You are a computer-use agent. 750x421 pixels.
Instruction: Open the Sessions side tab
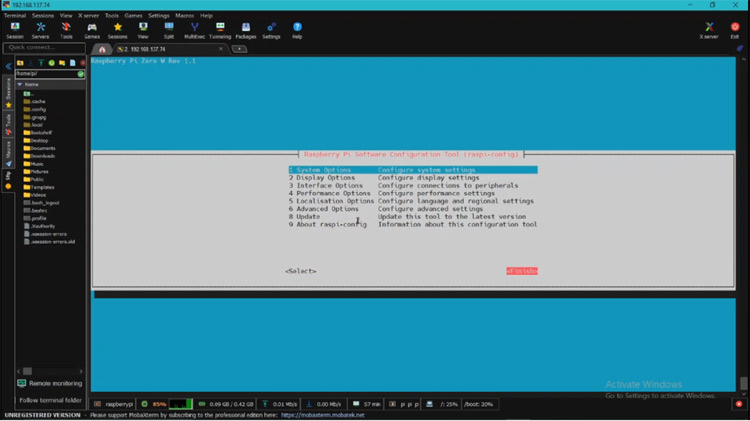8,92
